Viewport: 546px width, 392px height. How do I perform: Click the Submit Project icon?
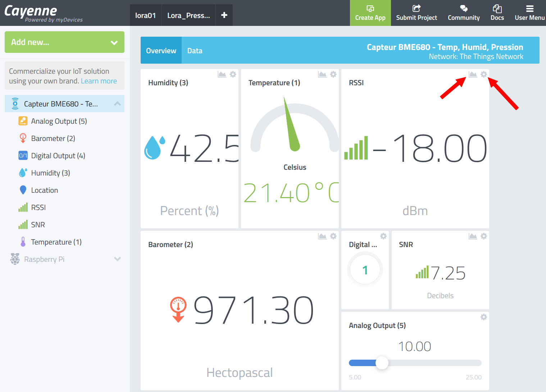click(417, 8)
